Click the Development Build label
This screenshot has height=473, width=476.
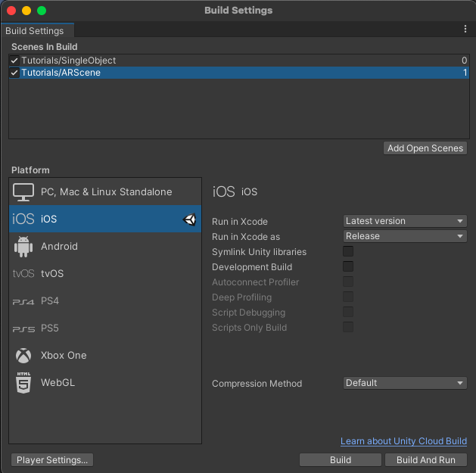252,267
